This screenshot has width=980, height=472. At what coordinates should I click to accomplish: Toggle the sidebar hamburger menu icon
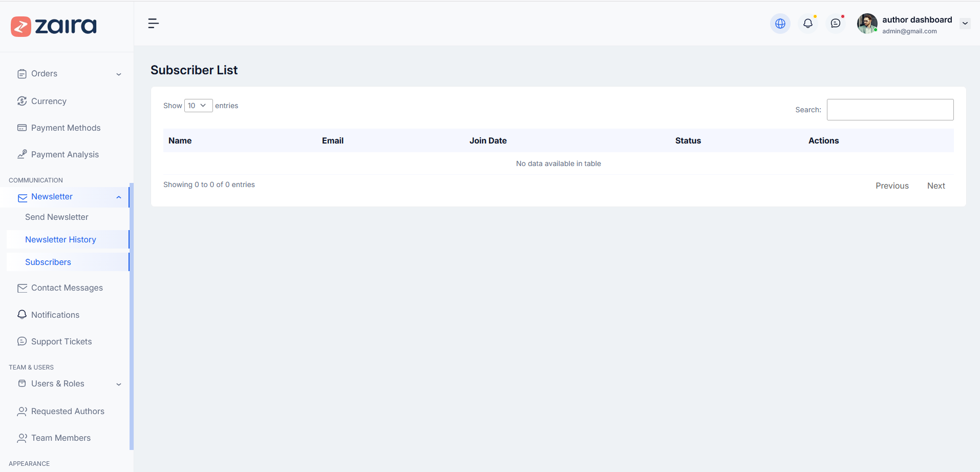point(153,24)
